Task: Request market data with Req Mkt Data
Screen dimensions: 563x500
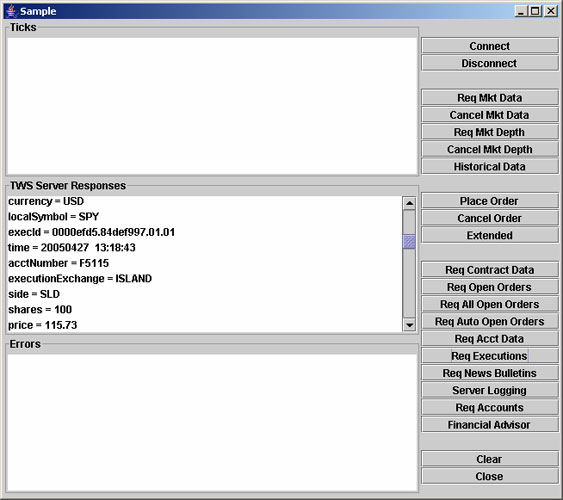Action: click(490, 98)
